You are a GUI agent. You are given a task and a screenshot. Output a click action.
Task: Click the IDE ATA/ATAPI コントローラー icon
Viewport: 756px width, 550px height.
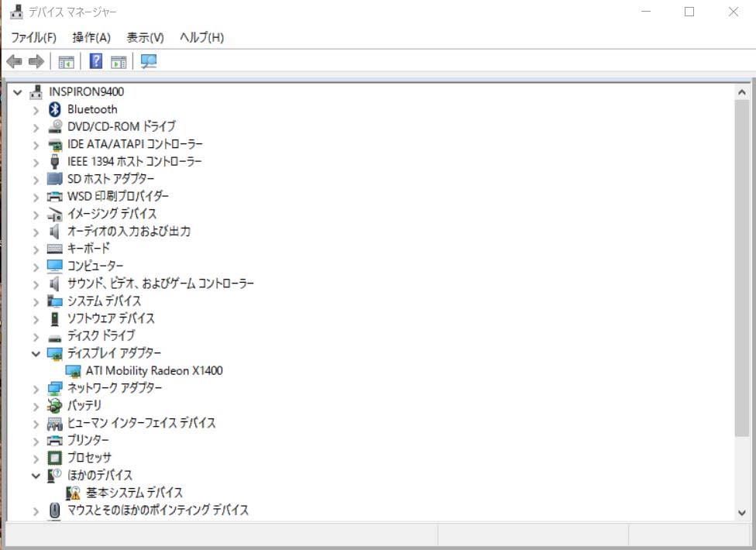click(55, 144)
